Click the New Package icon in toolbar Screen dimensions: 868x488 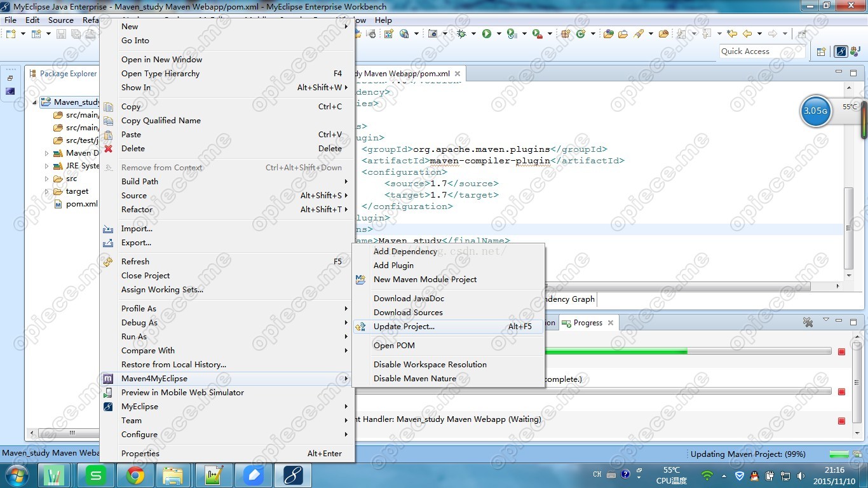566,34
